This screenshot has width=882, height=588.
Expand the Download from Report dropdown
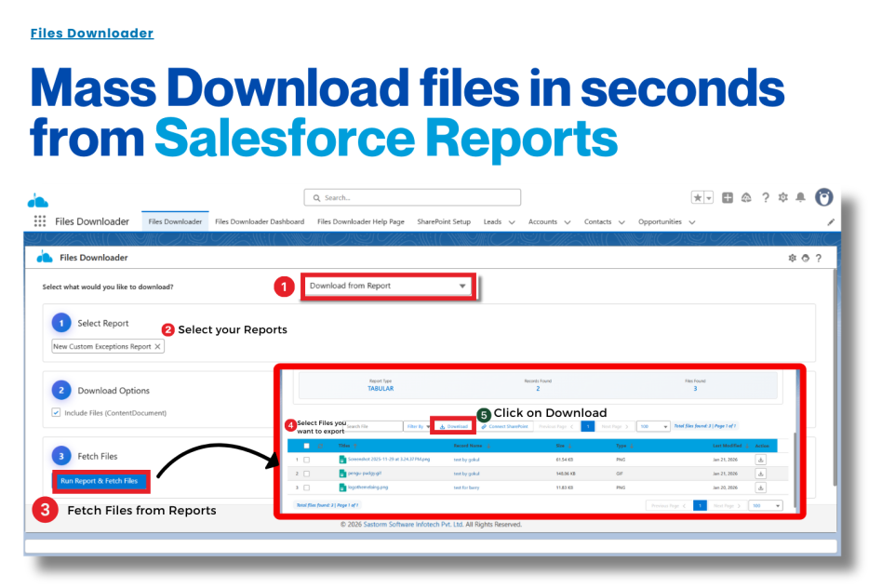click(389, 286)
